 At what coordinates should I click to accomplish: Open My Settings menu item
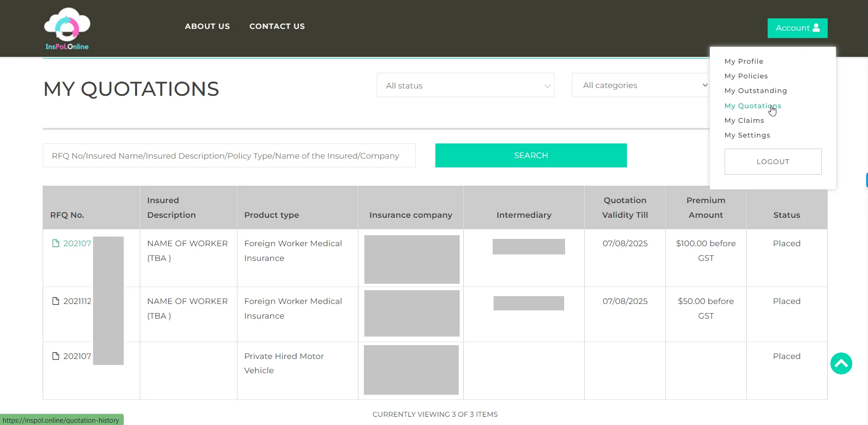(747, 135)
